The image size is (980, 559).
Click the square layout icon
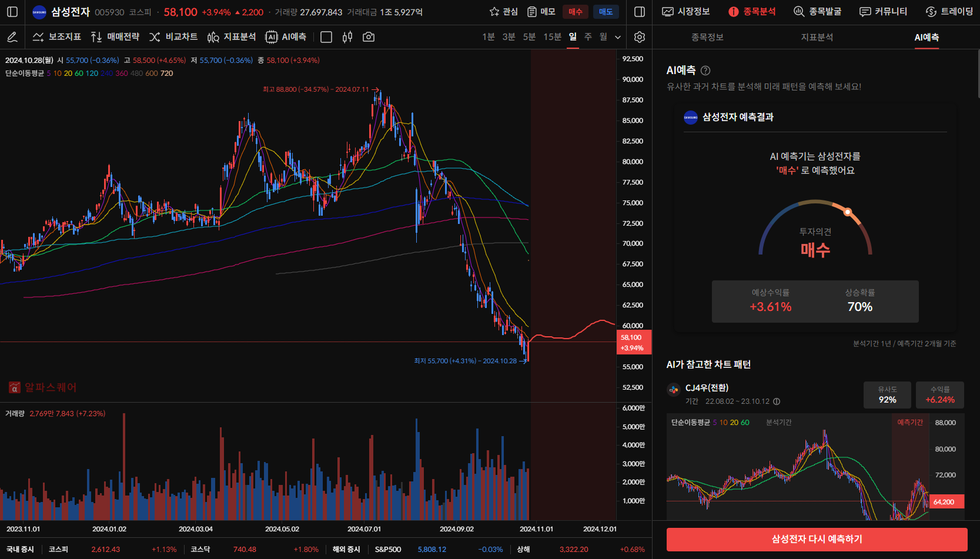tap(326, 37)
